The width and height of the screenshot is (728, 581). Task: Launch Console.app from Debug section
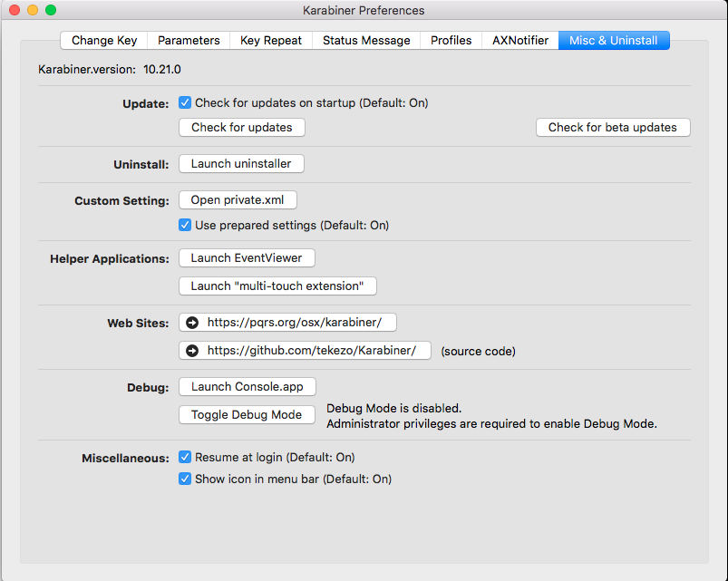(248, 386)
